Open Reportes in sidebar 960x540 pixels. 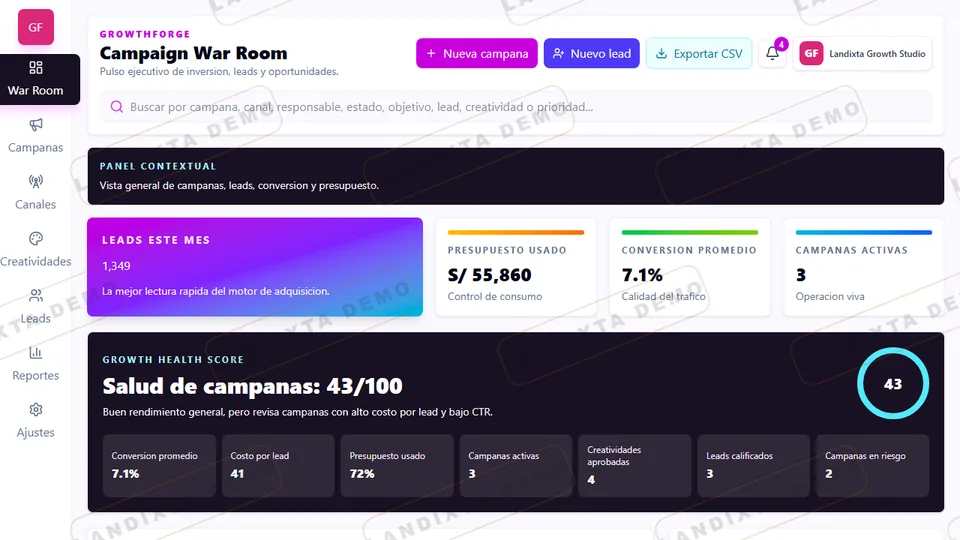pyautogui.click(x=36, y=364)
